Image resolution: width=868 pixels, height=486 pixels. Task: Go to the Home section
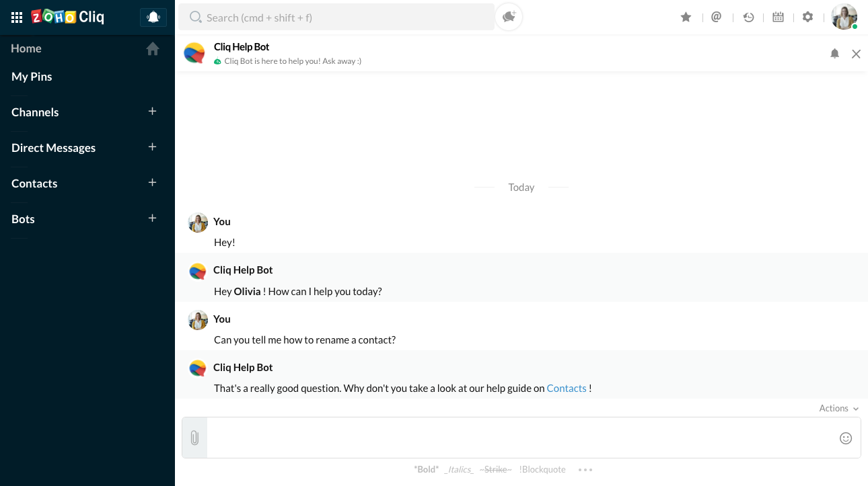(26, 48)
